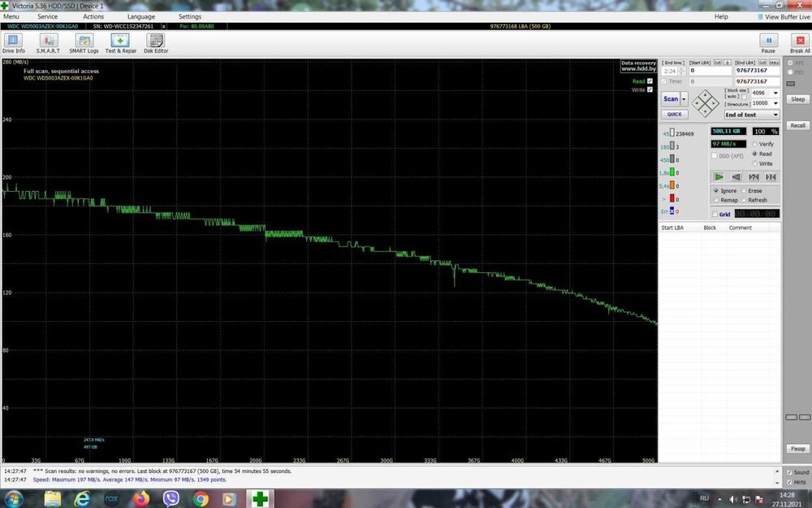Toggle the Read graph checkbox
The width and height of the screenshot is (812, 508).
click(650, 80)
